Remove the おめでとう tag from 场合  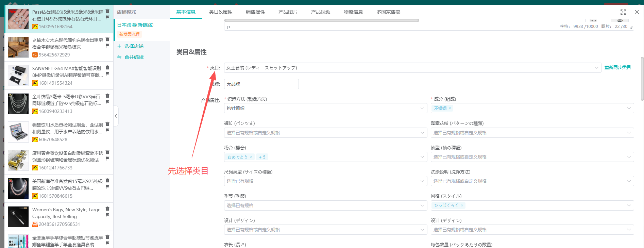pyautogui.click(x=251, y=157)
